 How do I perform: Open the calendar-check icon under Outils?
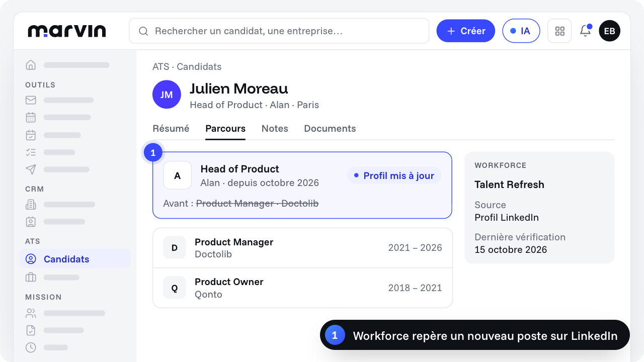(x=31, y=135)
